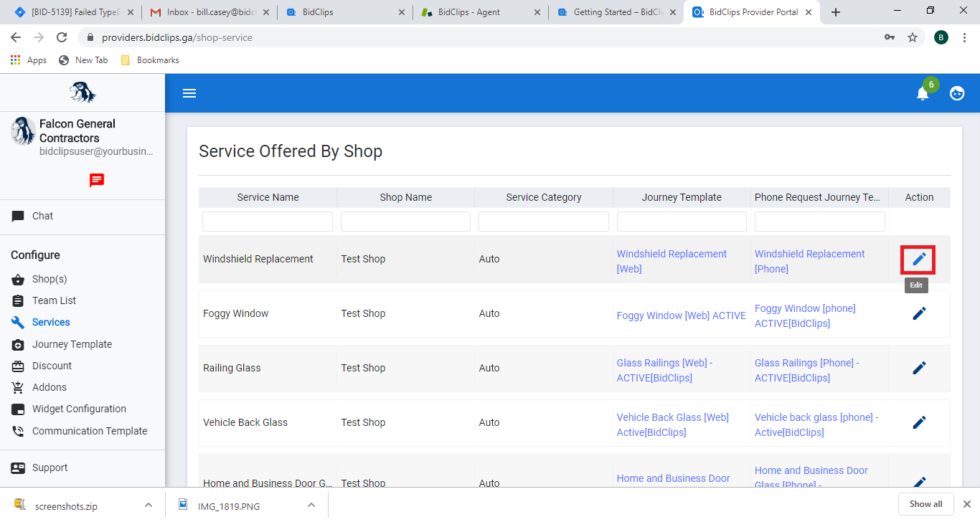Screen dimensions: 980x522
Task: Open the screenshots.zip download
Action: tap(66, 506)
